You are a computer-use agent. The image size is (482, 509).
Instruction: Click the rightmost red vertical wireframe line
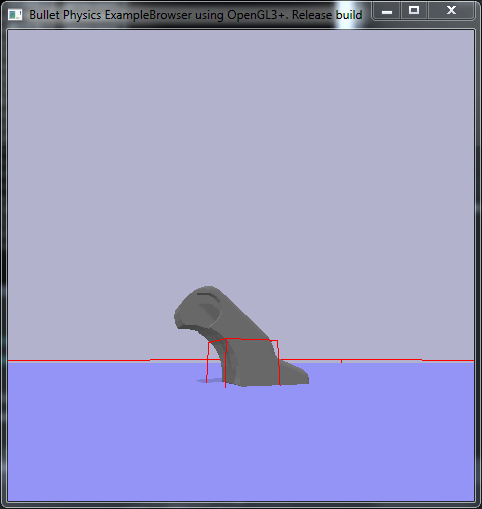[x=279, y=363]
